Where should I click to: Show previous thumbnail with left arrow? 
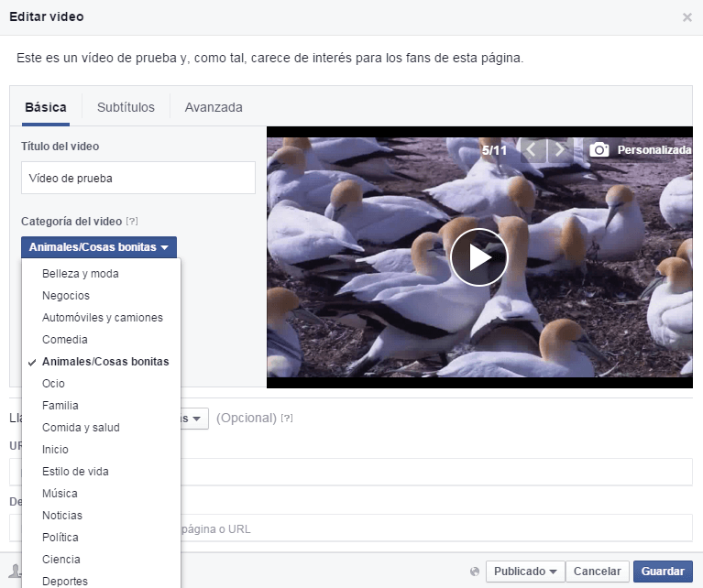point(533,149)
